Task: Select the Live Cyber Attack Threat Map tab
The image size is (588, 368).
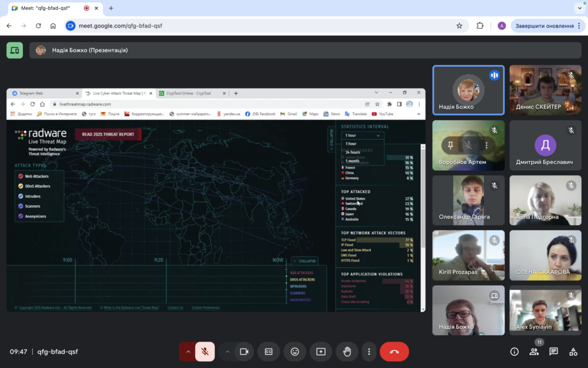Action: coord(118,93)
